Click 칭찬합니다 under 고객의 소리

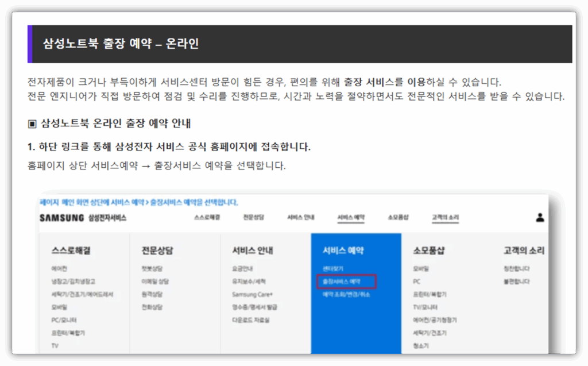(x=517, y=269)
